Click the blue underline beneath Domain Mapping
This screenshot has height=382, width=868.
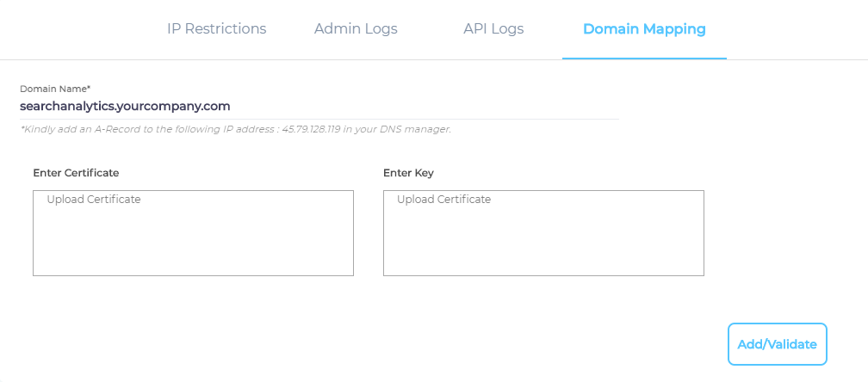[x=644, y=58]
